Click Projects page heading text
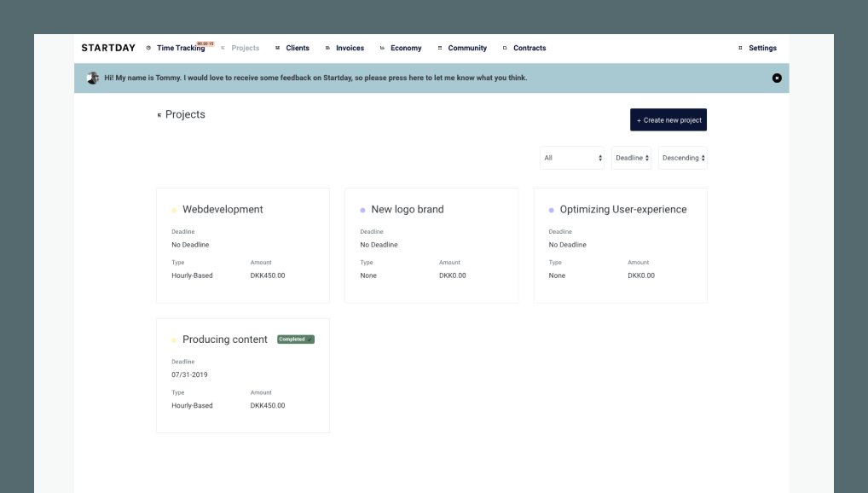Image resolution: width=868 pixels, height=493 pixels. (x=185, y=114)
